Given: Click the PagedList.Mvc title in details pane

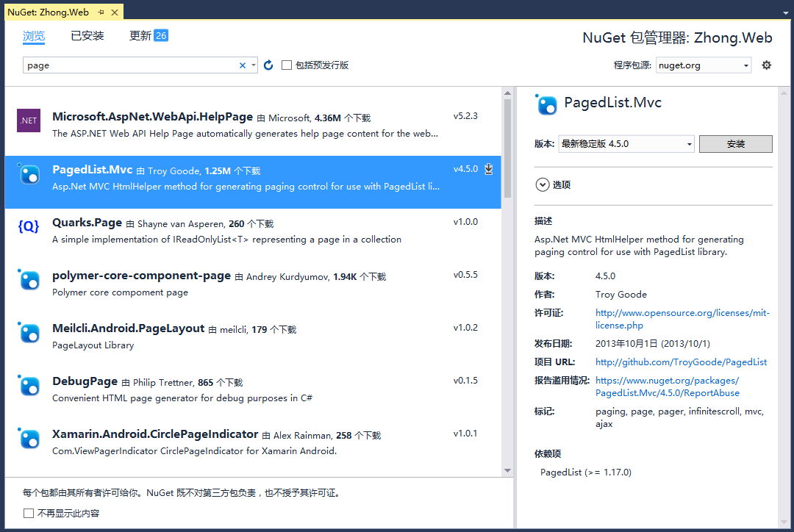Looking at the screenshot, I should pyautogui.click(x=612, y=103).
